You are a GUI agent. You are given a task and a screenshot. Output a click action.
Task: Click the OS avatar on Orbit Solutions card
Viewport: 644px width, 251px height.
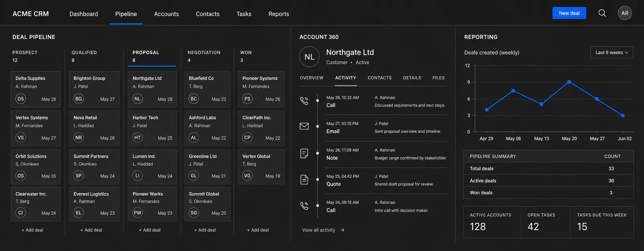(x=21, y=175)
